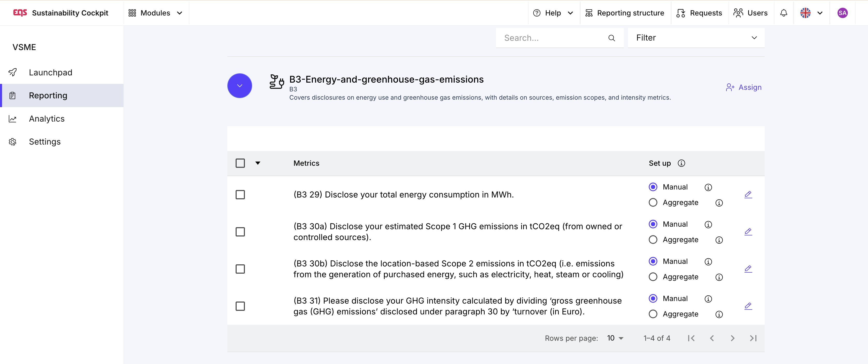Go to Launchpad in the sidebar

[x=51, y=72]
